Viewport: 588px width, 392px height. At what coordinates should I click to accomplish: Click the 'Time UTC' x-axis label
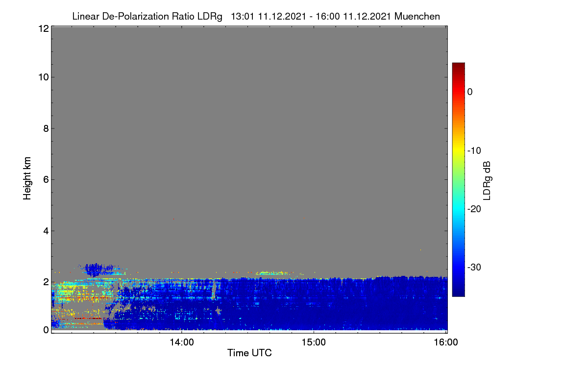click(249, 353)
